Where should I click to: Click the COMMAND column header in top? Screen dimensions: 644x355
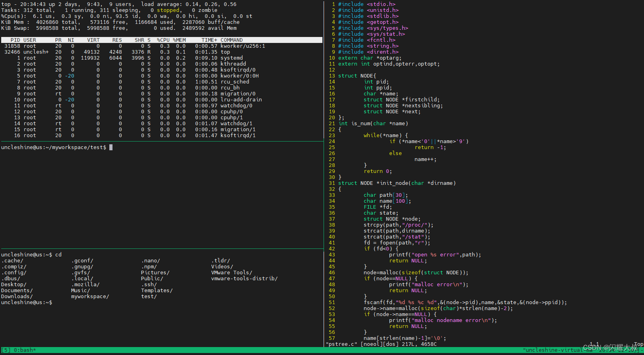tap(231, 40)
